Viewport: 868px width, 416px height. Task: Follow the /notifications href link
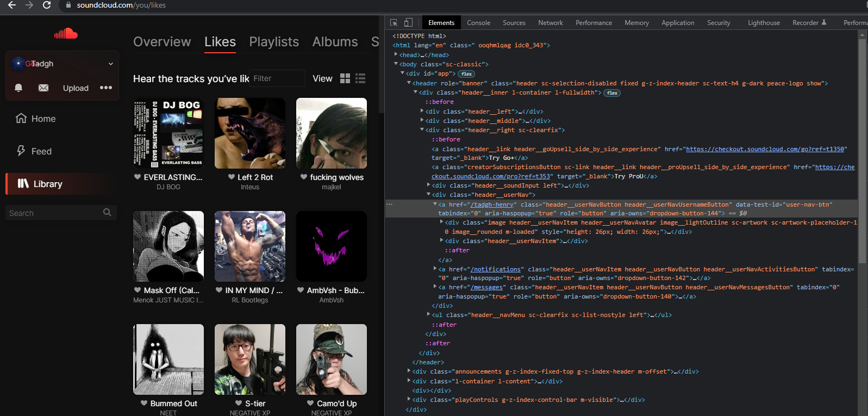tap(496, 269)
